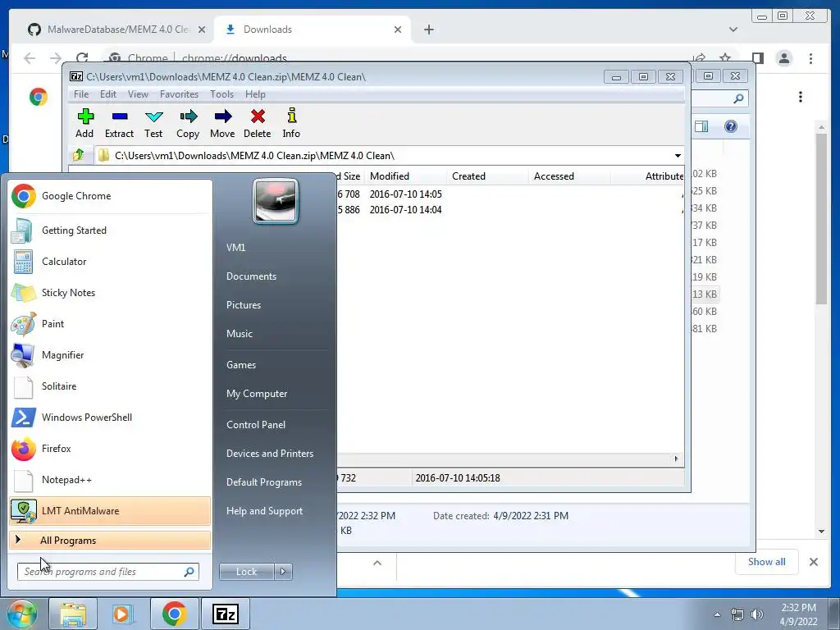
Task: Open Magnifier from Start menu
Action: click(110, 354)
